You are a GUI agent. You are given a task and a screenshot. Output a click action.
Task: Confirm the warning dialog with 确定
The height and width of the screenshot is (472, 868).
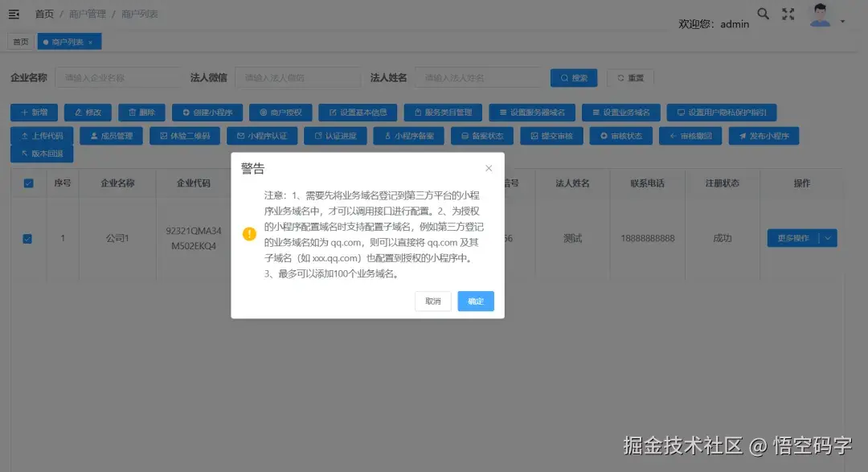tap(476, 301)
